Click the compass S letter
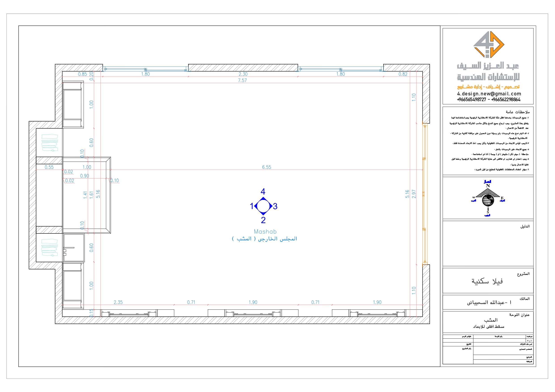 [488, 212]
